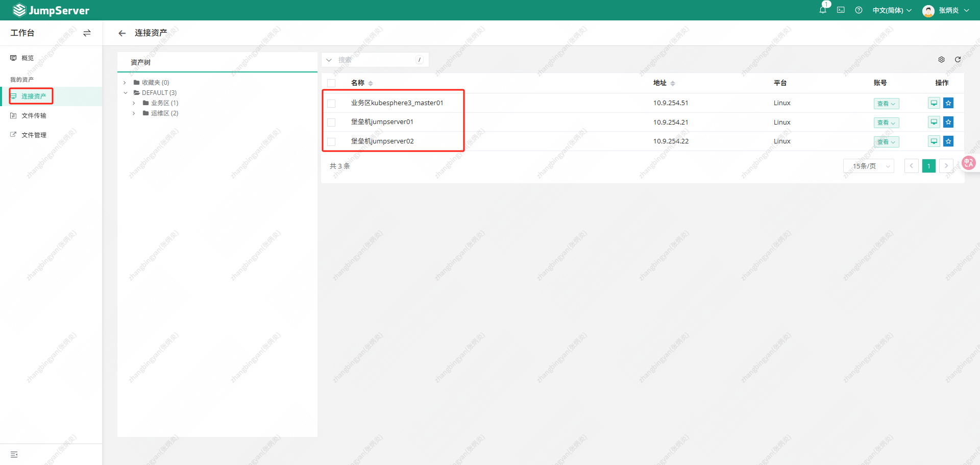This screenshot has height=465, width=980.
Task: Open table settings gear icon
Action: [941, 60]
